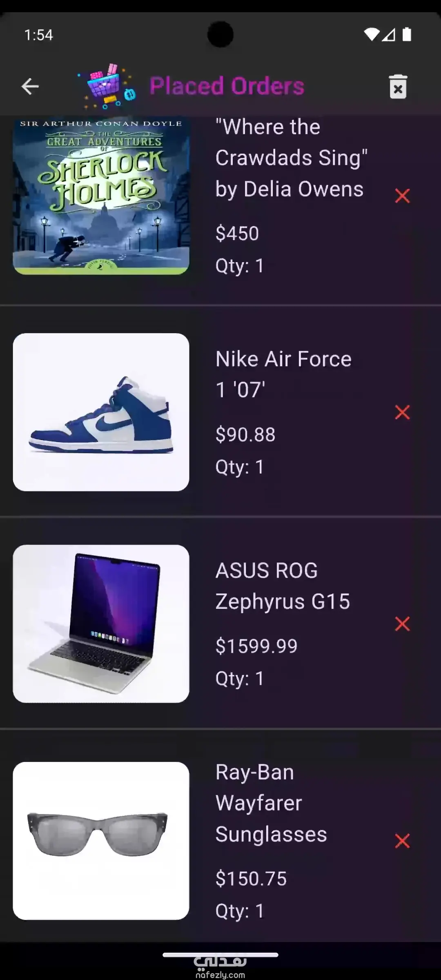441x980 pixels.
Task: Remove the Nike Air Force 1 order
Action: tap(402, 412)
